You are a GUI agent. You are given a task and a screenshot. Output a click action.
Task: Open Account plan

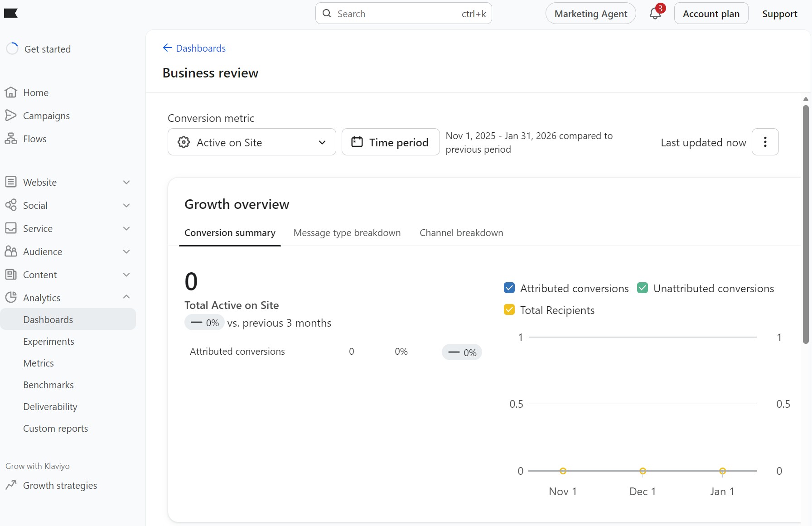710,14
